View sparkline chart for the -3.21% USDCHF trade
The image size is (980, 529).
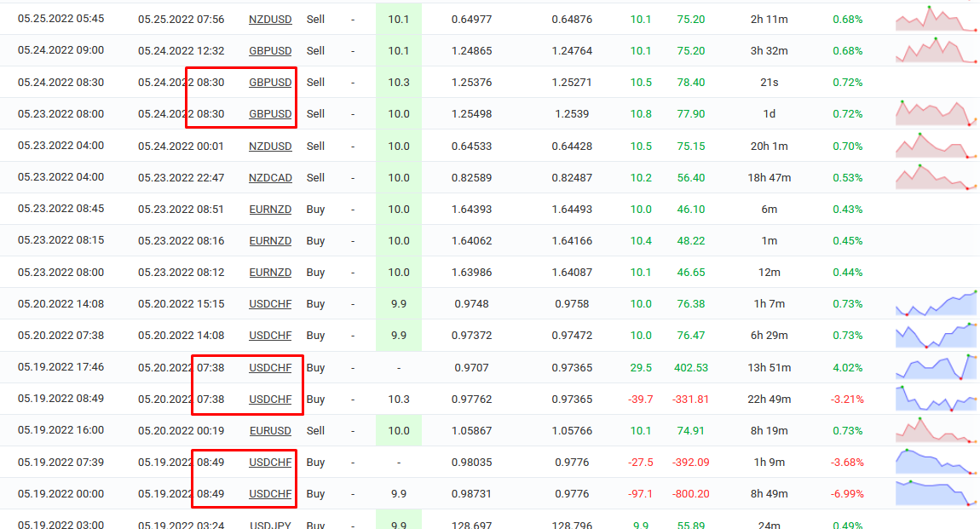tap(936, 399)
